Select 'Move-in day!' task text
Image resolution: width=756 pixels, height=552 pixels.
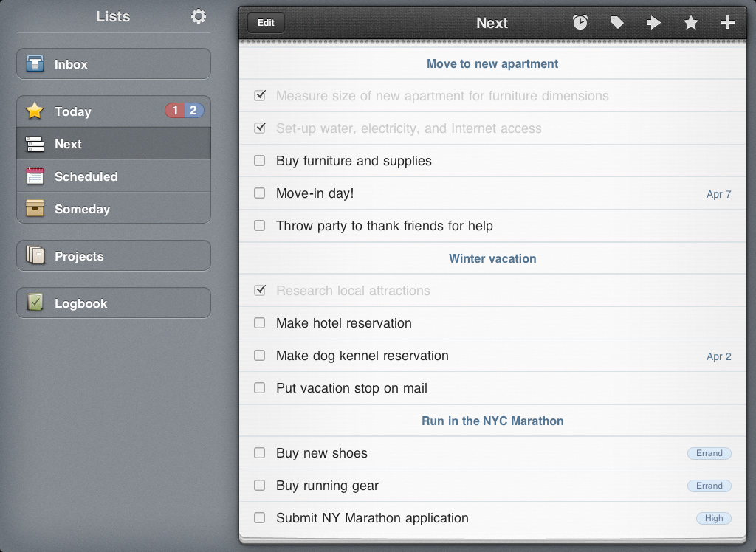[315, 193]
